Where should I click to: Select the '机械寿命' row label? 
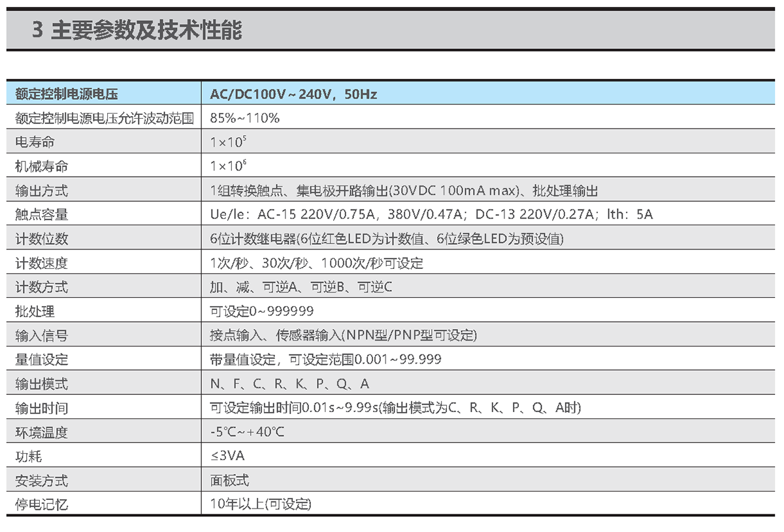(41, 166)
